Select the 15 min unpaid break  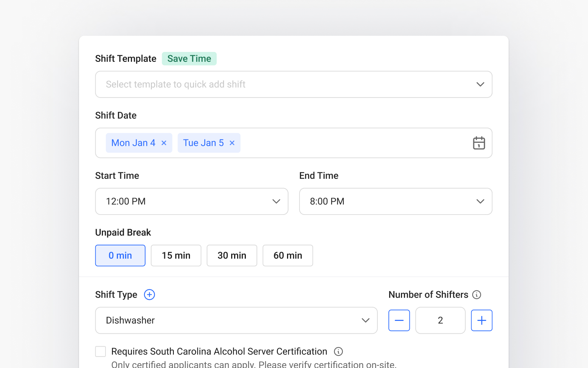pos(176,255)
